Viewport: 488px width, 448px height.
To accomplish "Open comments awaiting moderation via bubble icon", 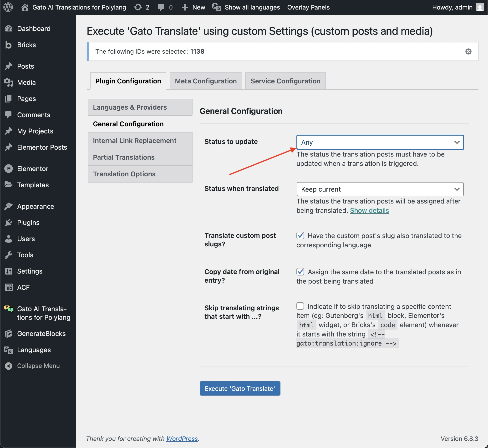I will click(161, 7).
